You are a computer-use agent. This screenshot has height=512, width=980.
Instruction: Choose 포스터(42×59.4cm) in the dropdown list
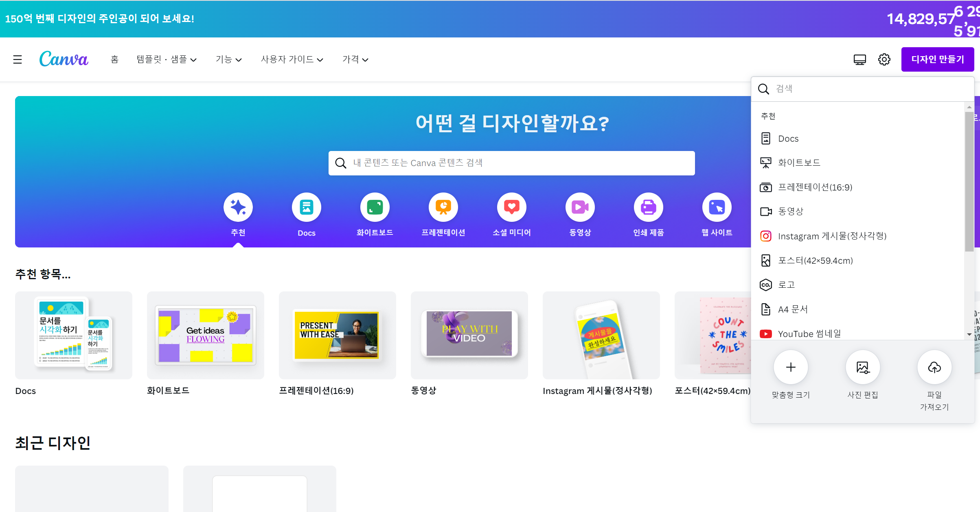(858, 260)
